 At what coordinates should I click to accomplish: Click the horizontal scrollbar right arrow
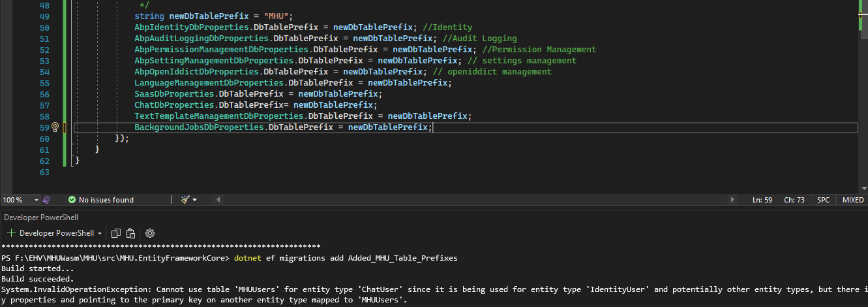733,200
